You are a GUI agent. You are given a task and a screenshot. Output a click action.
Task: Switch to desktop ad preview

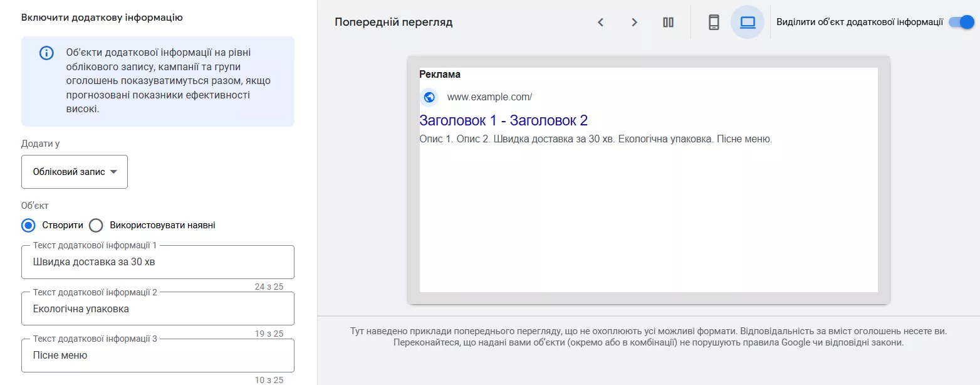[748, 21]
